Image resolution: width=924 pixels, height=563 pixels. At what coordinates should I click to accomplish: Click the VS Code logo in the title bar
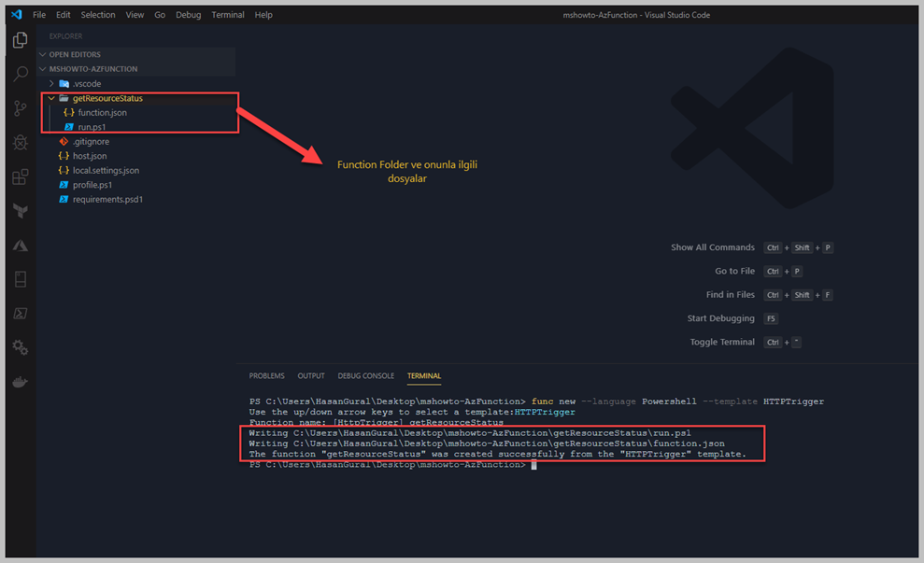(17, 15)
